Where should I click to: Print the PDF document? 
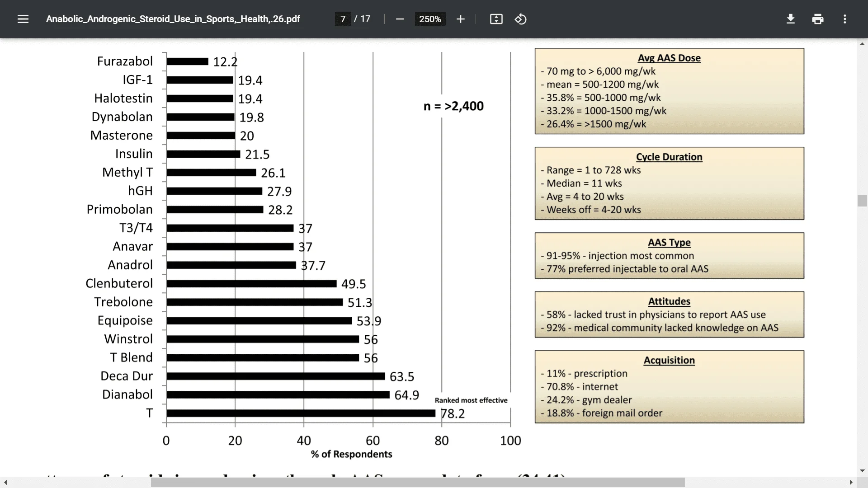coord(818,19)
